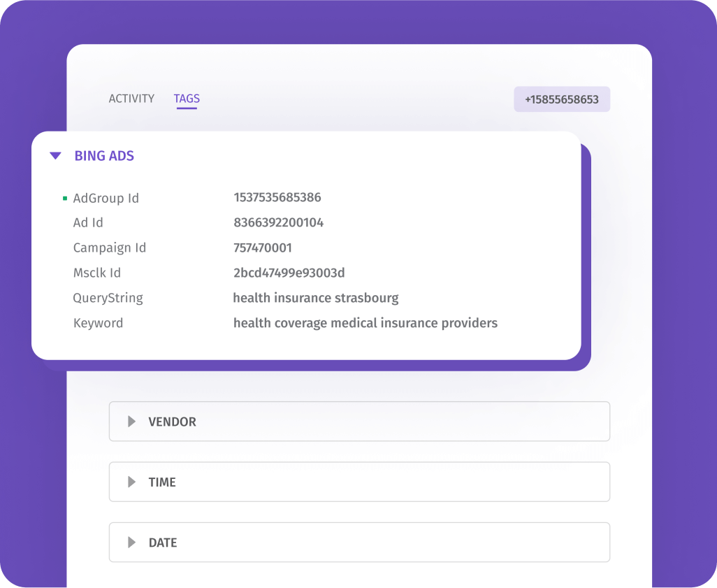Select Campaign Id value 757470001
The height and width of the screenshot is (588, 717).
tap(263, 248)
